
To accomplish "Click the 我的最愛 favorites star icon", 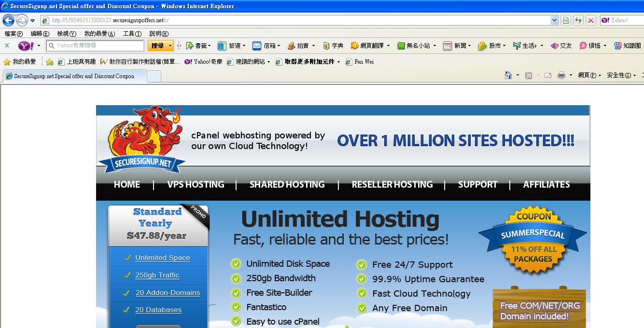I will point(7,62).
